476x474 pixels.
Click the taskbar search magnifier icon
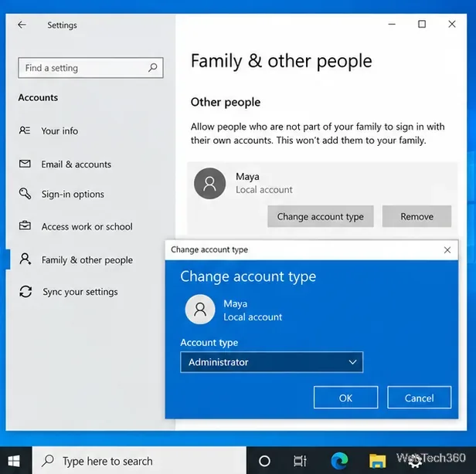point(48,461)
